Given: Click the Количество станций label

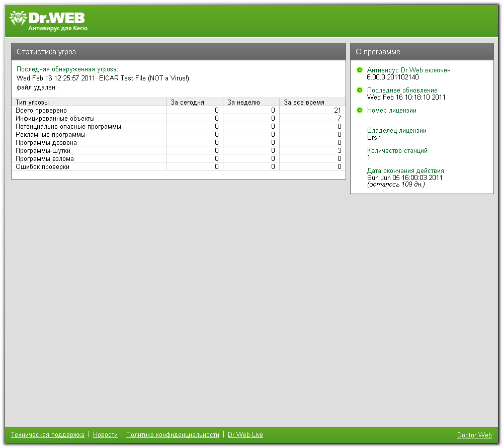Looking at the screenshot, I should (397, 150).
